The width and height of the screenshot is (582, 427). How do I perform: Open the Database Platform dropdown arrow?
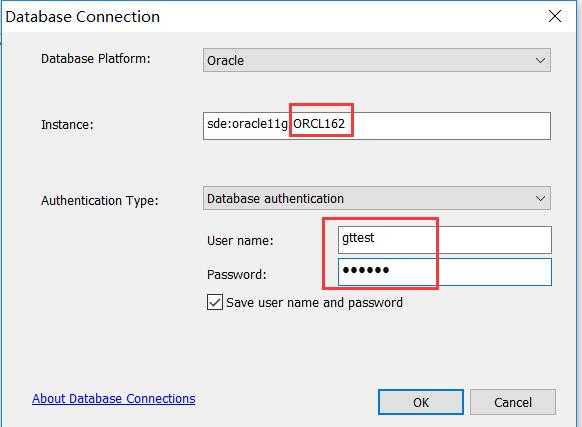[x=540, y=60]
